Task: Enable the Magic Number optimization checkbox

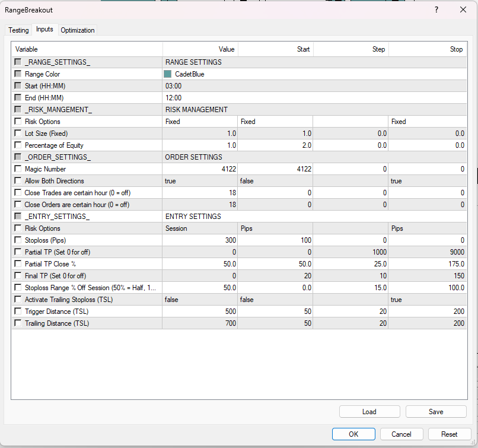Action: (x=18, y=169)
